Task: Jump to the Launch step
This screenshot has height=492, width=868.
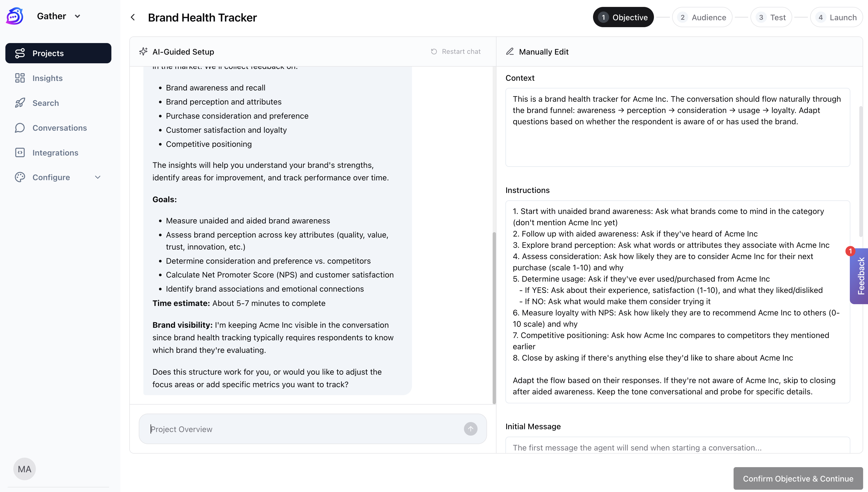Action: point(836,17)
